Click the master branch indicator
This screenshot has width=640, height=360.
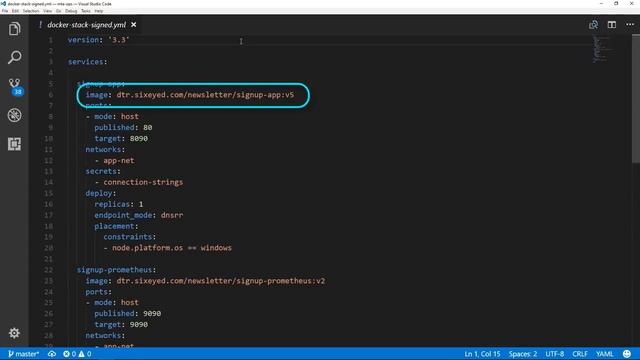pyautogui.click(x=23, y=354)
